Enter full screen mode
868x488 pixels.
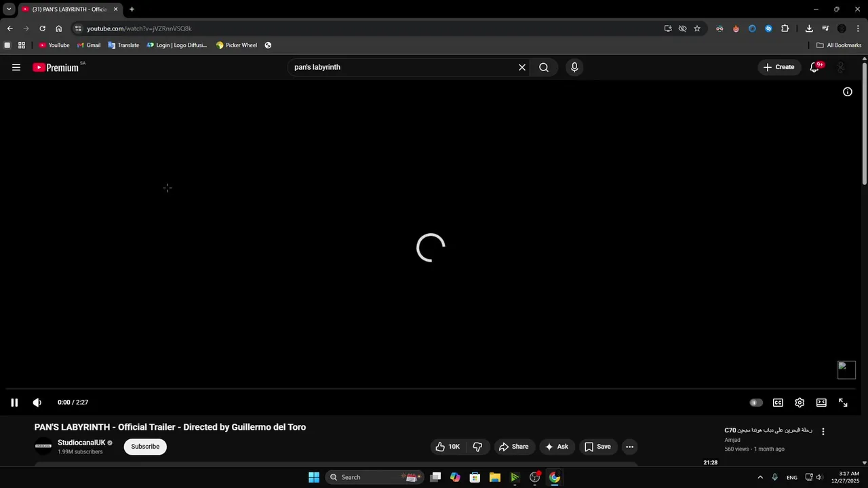(843, 403)
